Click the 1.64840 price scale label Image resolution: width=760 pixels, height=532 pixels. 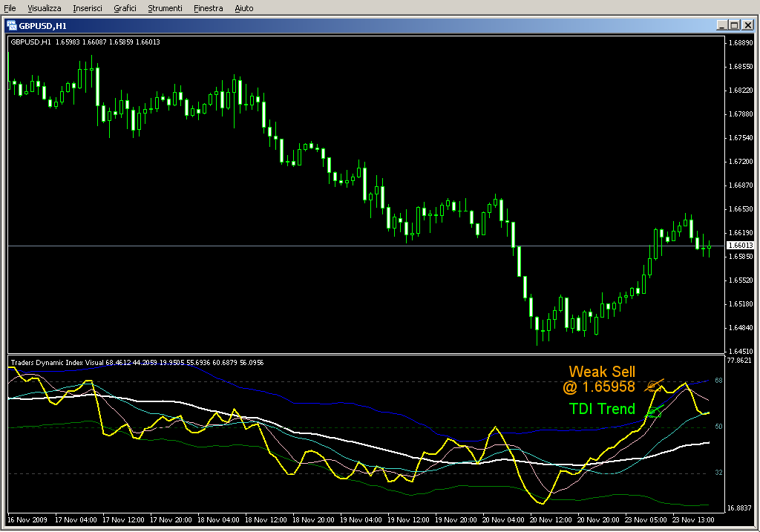pos(741,327)
